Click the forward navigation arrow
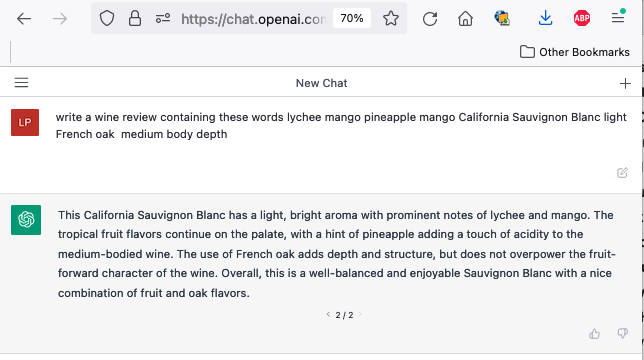Viewport: 644px width, 360px height. (60, 19)
